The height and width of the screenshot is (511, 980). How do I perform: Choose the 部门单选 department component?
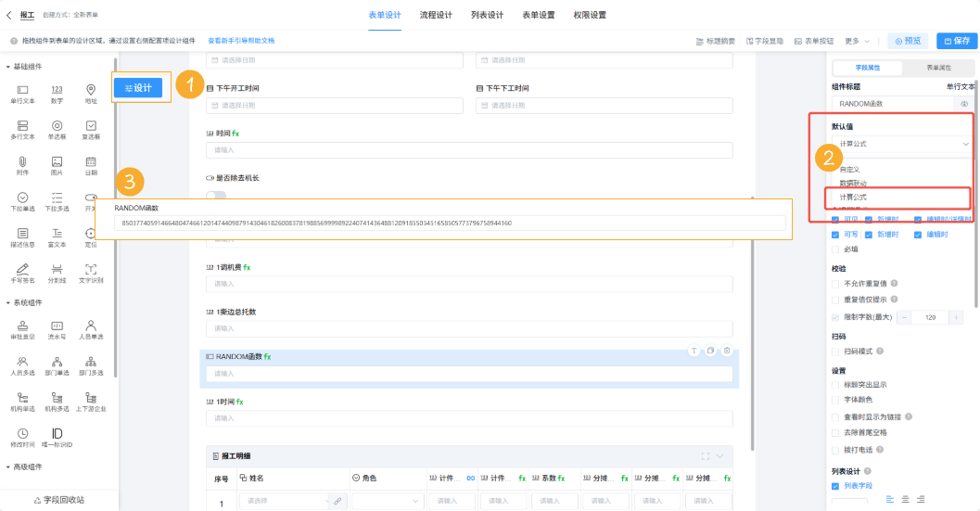(57, 366)
